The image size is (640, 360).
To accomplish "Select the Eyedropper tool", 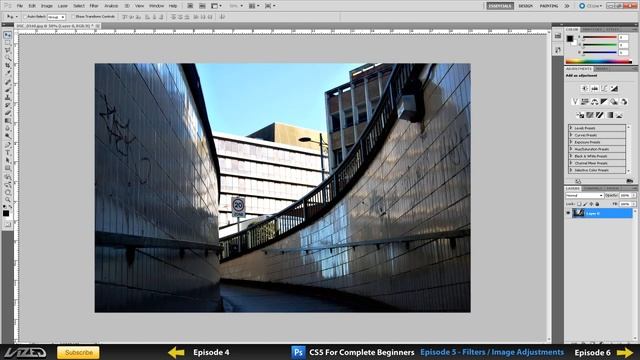I will tap(8, 73).
